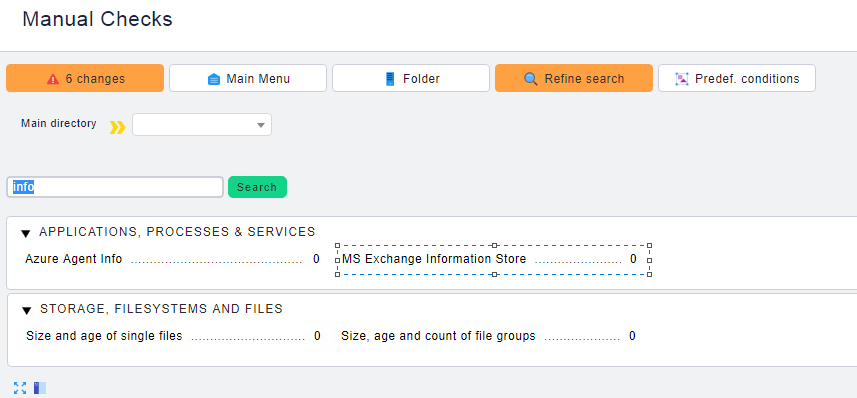The height and width of the screenshot is (398, 857).
Task: Click the Main directory label
Action: pyautogui.click(x=58, y=124)
